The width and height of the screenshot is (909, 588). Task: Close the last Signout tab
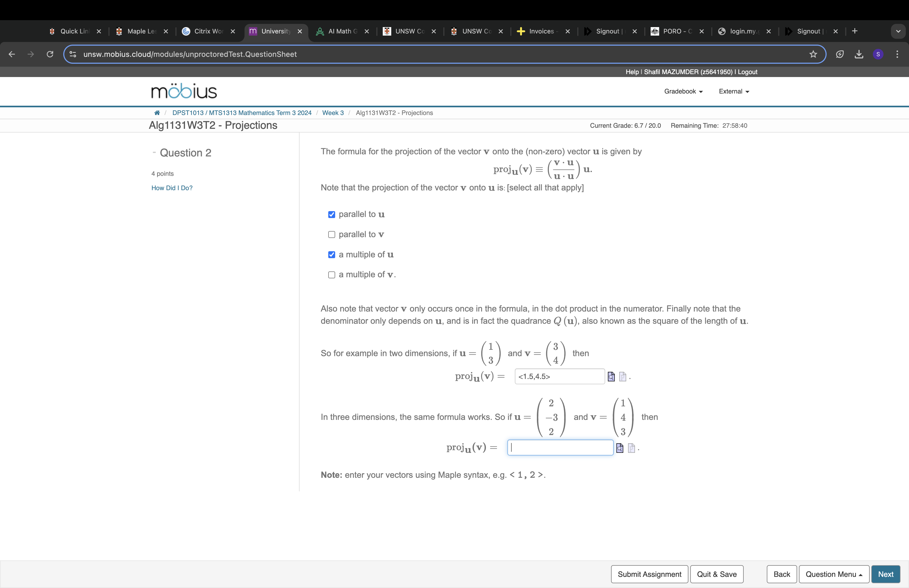coord(836,31)
